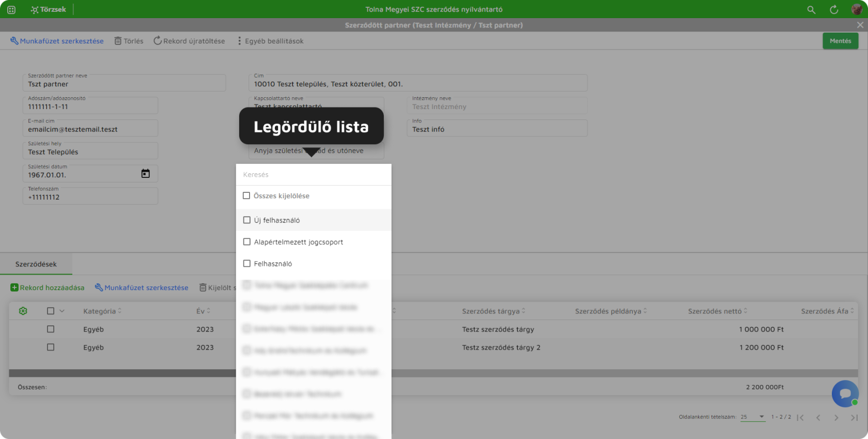Viewport: 868px width, 439px height.
Task: Click the Info field
Action: tap(497, 128)
